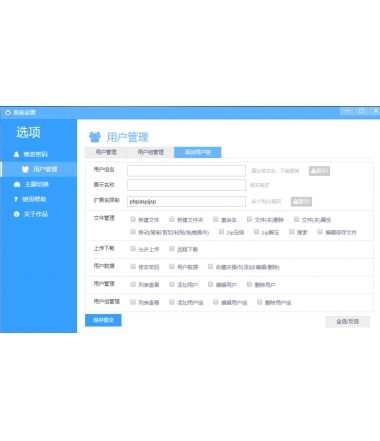The width and height of the screenshot is (380, 441).
Task: Check the zip压缩 checkbox
Action: [x=221, y=232]
